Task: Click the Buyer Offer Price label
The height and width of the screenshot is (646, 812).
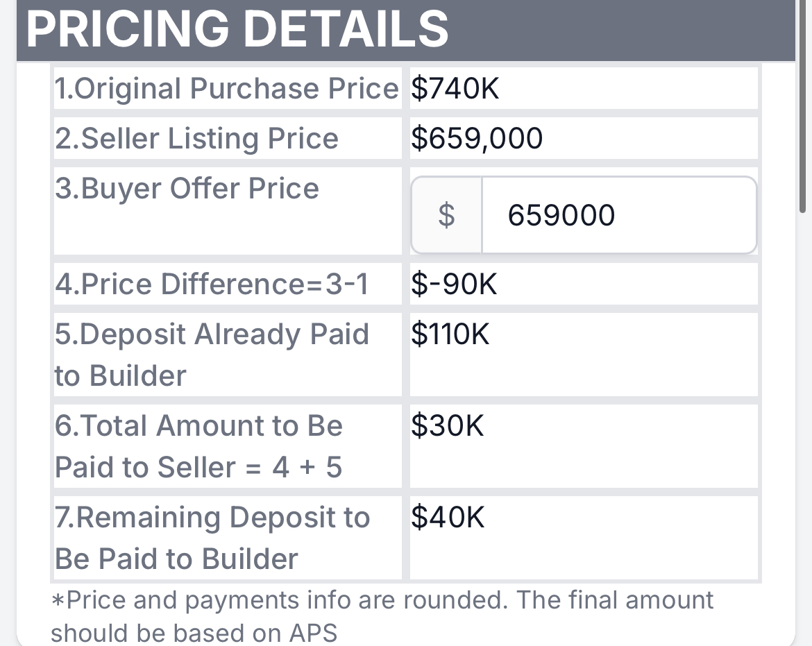Action: pyautogui.click(x=187, y=188)
